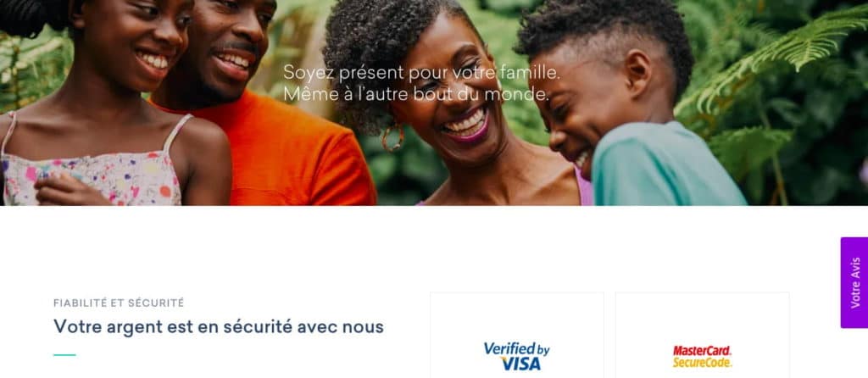This screenshot has width=868, height=378.
Task: Click the Verified by Visa logo
Action: pyautogui.click(x=516, y=356)
